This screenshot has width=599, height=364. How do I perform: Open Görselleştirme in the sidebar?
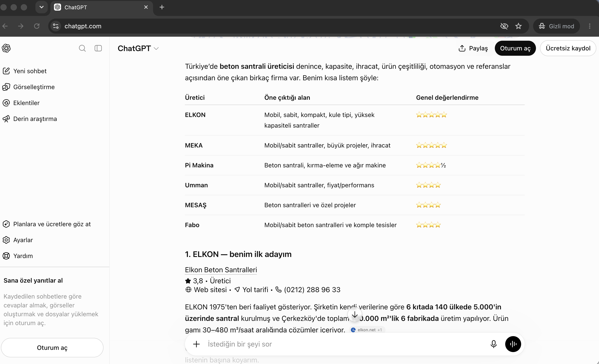pyautogui.click(x=34, y=87)
